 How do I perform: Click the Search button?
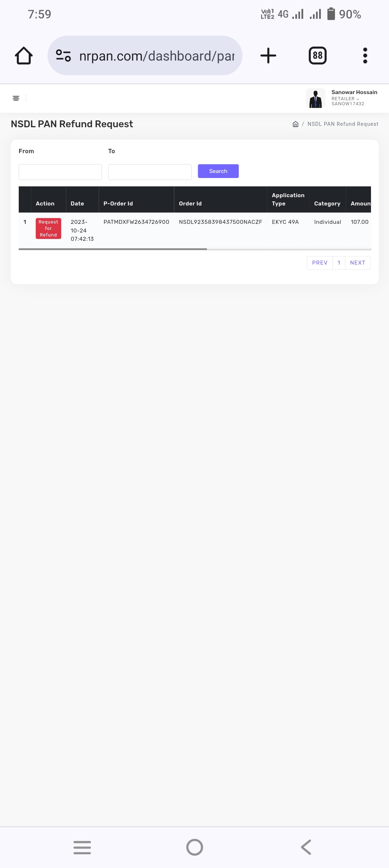pos(218,171)
